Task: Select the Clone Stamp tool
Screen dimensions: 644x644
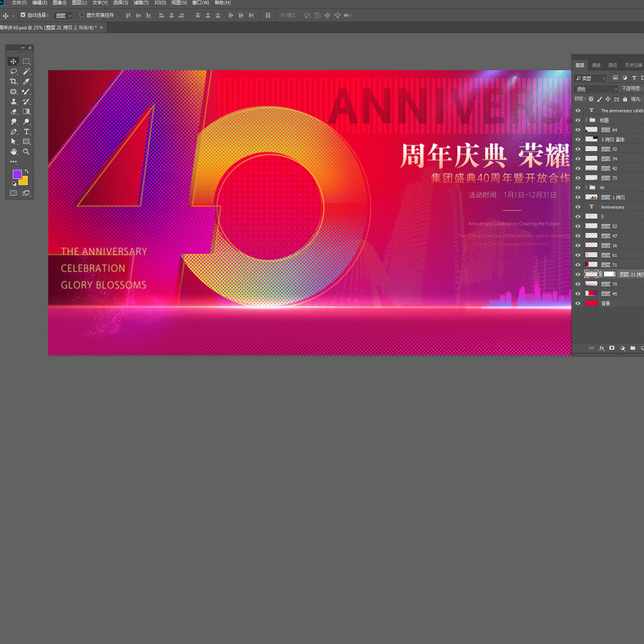Action: point(13,102)
